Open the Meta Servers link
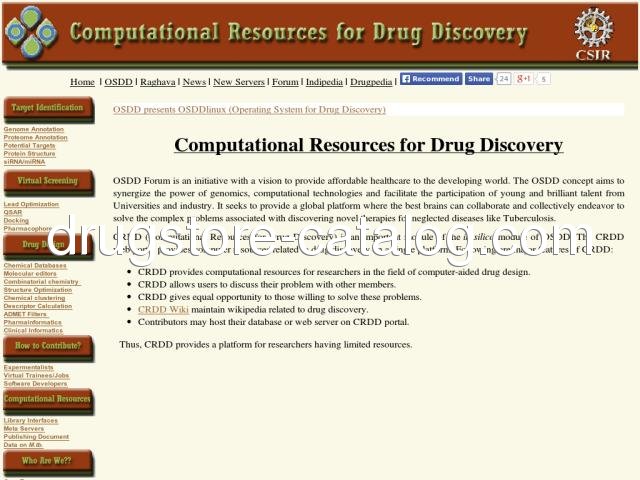 (x=24, y=429)
